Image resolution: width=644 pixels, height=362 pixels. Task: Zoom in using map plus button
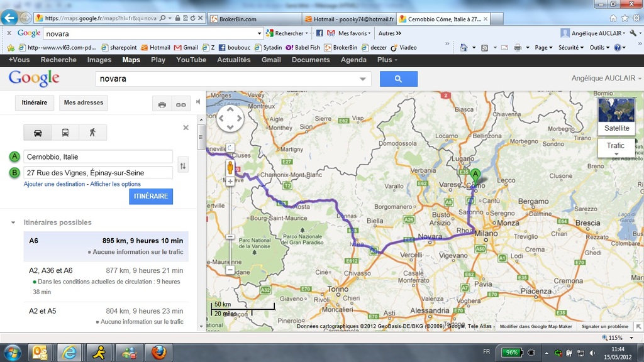pos(231,182)
